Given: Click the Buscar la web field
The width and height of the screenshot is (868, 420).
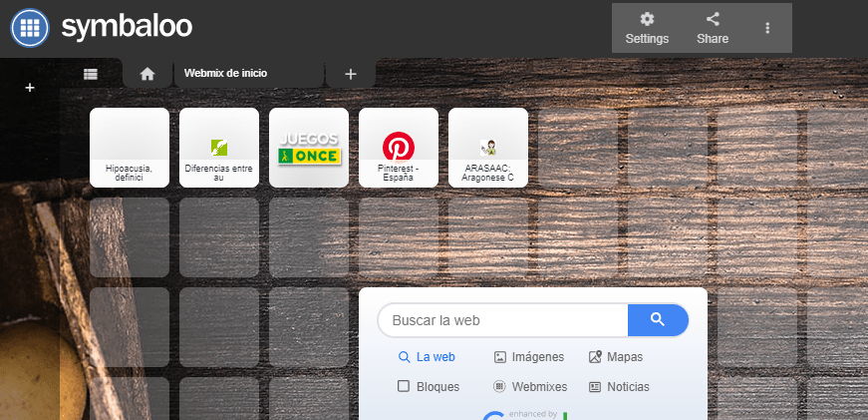Looking at the screenshot, I should pyautogui.click(x=503, y=320).
